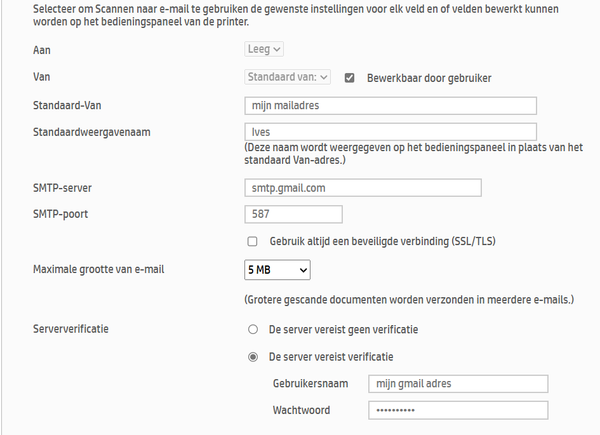Viewport: 600px width, 435px height.
Task: Click the SMTP-poort field showing 587
Action: point(293,214)
